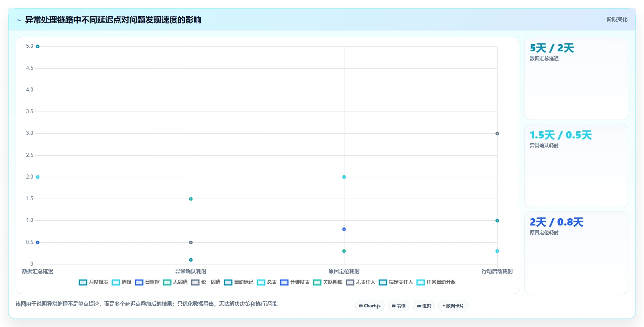
Task: Click the 1.5 point on 异常确认耗时
Action: 191,199
